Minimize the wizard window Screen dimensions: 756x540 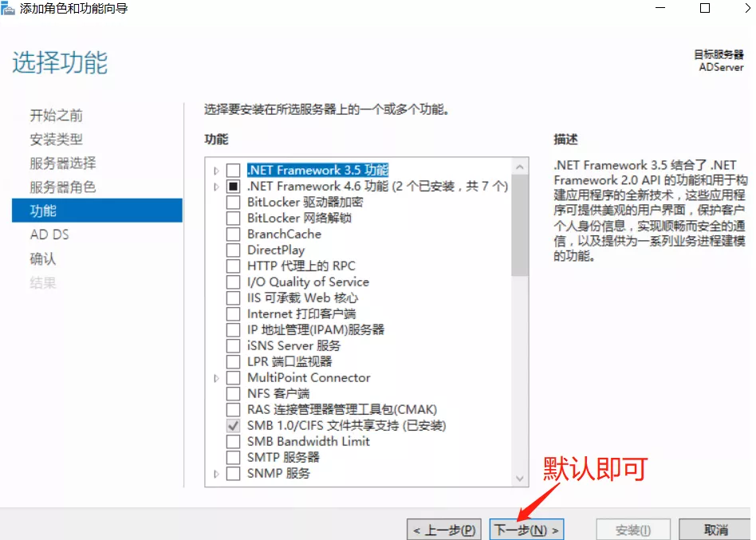coord(661,9)
